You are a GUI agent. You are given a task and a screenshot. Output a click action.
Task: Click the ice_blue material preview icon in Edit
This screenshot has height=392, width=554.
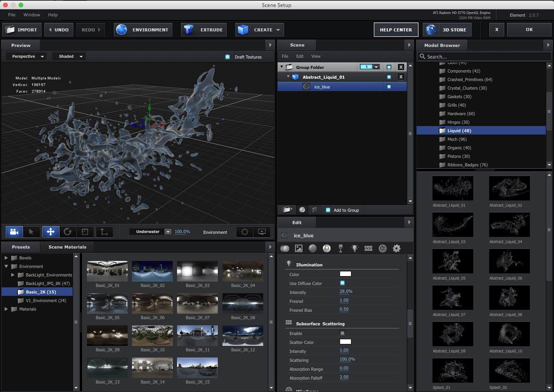click(285, 235)
